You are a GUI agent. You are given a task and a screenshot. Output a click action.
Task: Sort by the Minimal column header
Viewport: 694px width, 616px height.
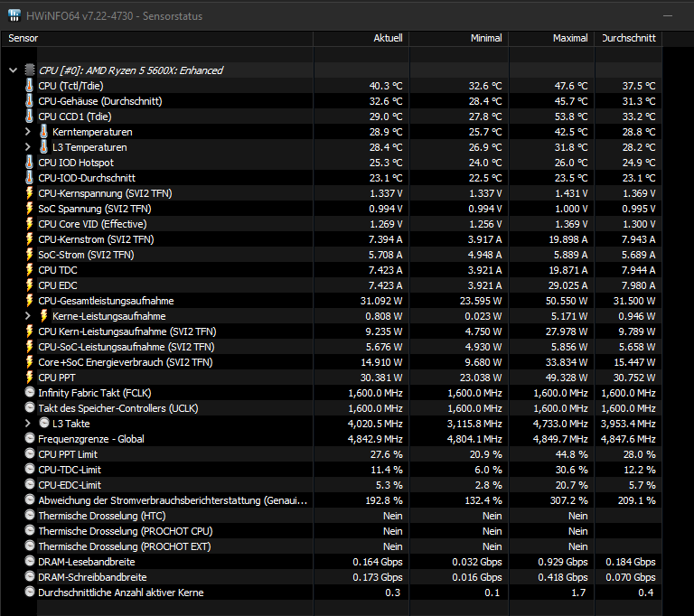tap(459, 39)
